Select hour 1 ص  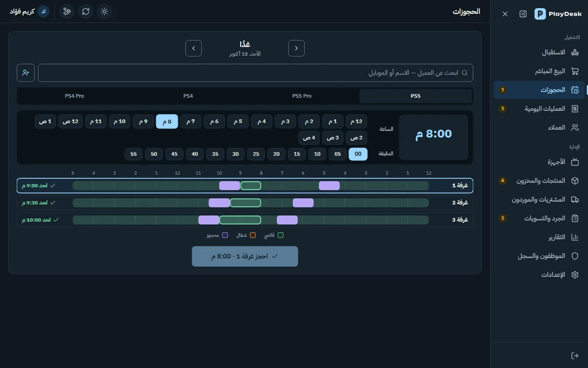point(45,121)
